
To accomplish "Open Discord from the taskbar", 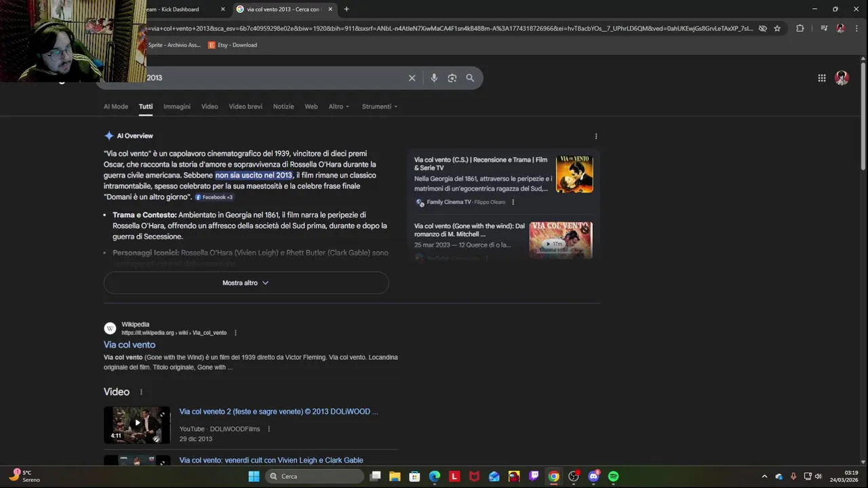I will point(594,476).
